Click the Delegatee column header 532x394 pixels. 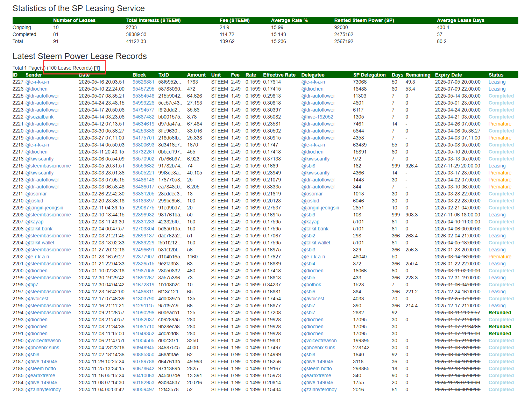pos(313,75)
